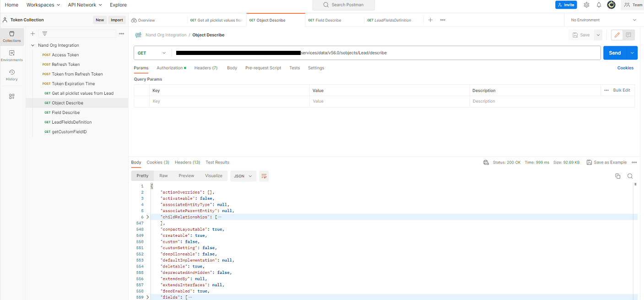This screenshot has width=644, height=300.
Task: Open API Network dropdown menu
Action: [x=85, y=5]
